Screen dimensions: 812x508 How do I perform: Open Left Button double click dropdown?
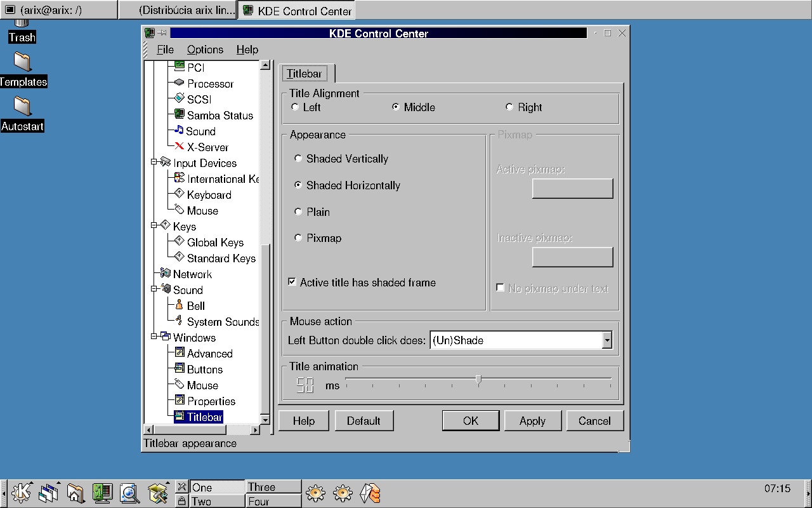[607, 340]
